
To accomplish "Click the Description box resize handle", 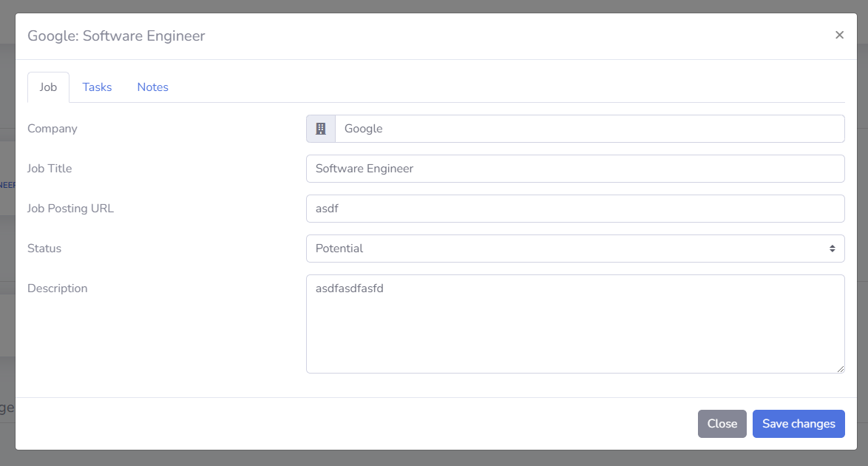I will point(841,369).
